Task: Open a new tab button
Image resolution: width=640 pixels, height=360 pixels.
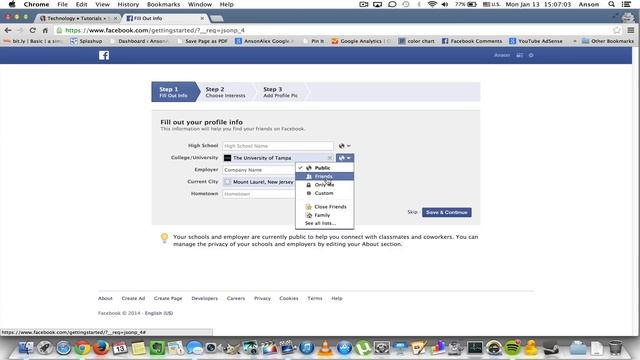Action: 216,18
